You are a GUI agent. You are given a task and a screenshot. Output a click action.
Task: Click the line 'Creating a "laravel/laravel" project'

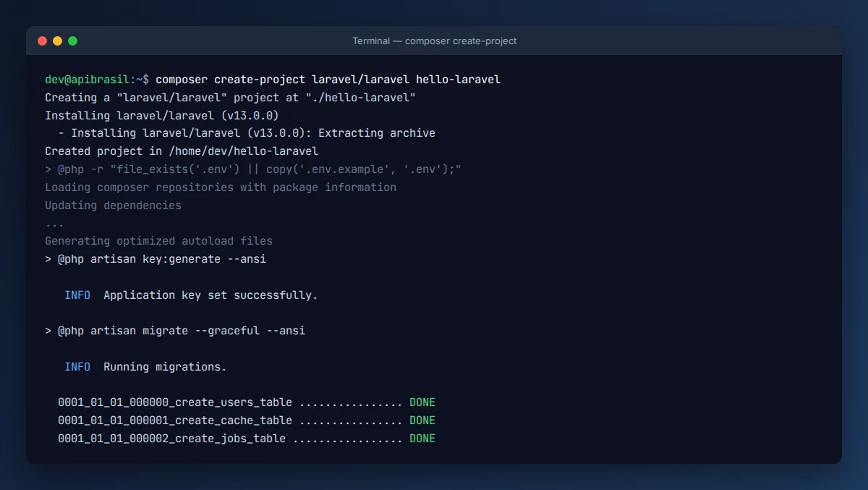point(230,98)
